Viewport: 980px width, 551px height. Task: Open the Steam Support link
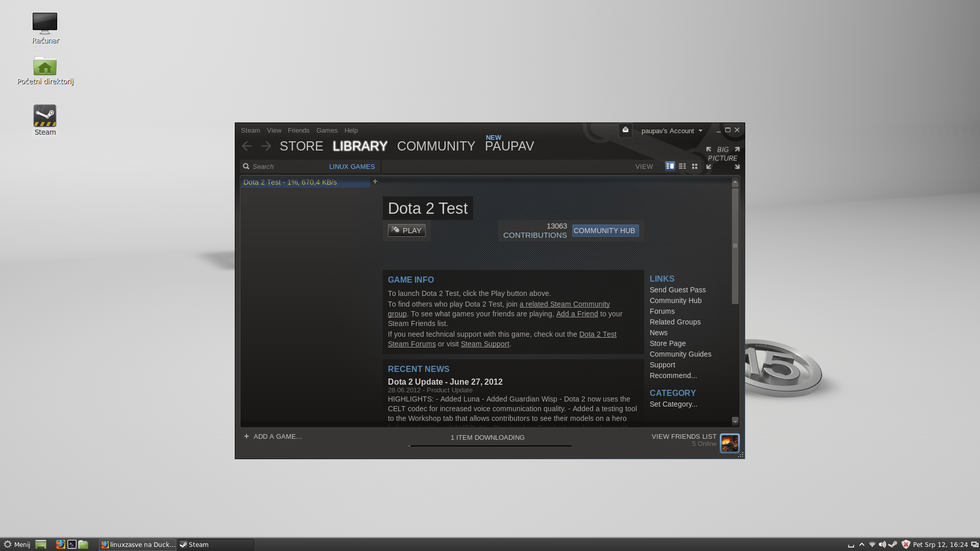point(485,344)
